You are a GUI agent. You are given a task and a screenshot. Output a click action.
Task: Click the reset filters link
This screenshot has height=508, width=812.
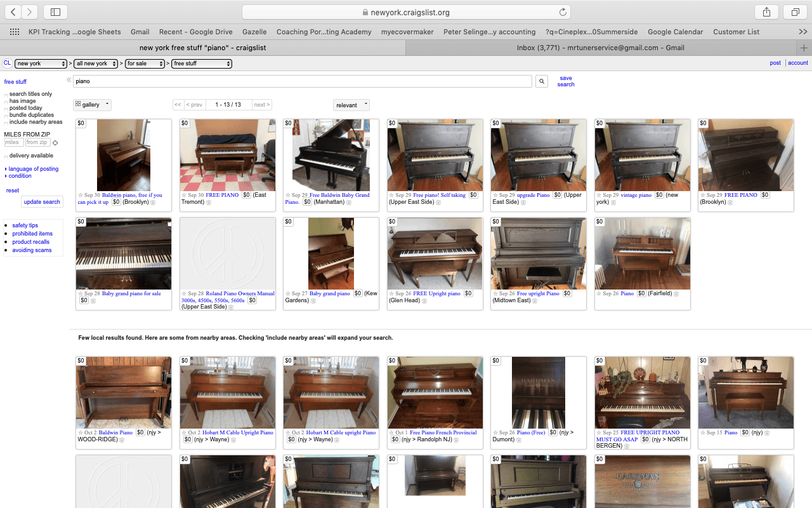tap(13, 190)
